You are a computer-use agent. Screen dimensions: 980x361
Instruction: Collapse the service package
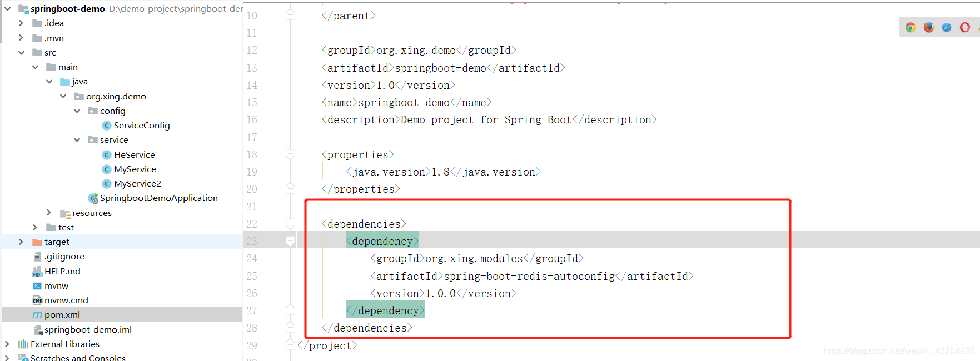(77, 139)
